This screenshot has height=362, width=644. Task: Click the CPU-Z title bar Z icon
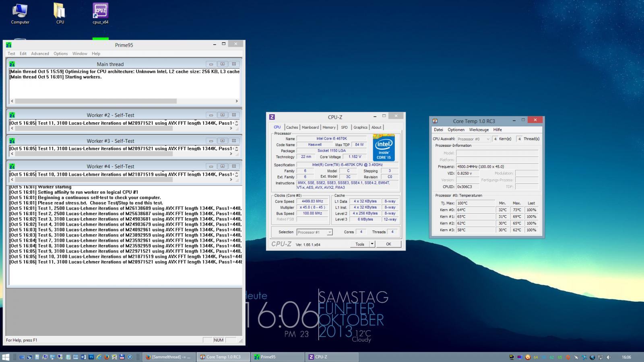click(272, 117)
